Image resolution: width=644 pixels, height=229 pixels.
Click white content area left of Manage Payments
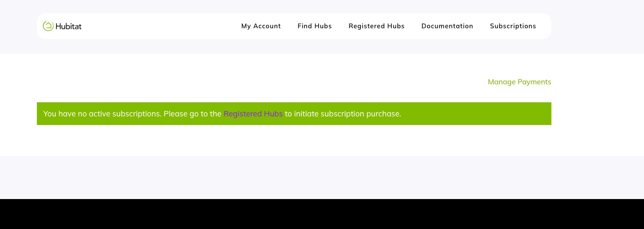pyautogui.click(x=257, y=82)
